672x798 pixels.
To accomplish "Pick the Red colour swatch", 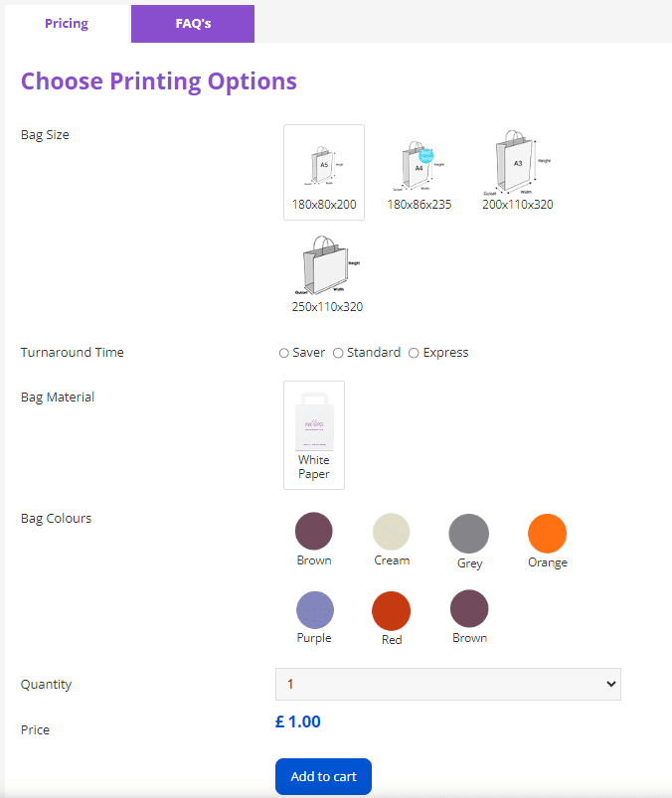I will pyautogui.click(x=392, y=611).
